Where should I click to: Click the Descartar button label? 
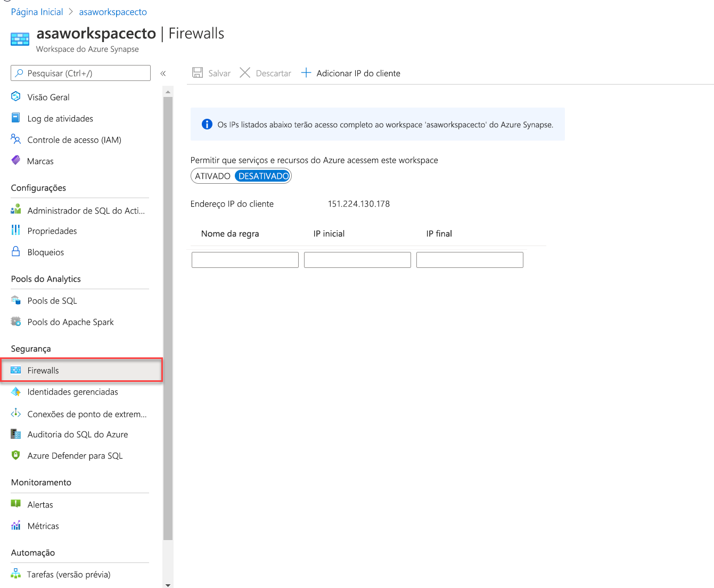(x=274, y=73)
